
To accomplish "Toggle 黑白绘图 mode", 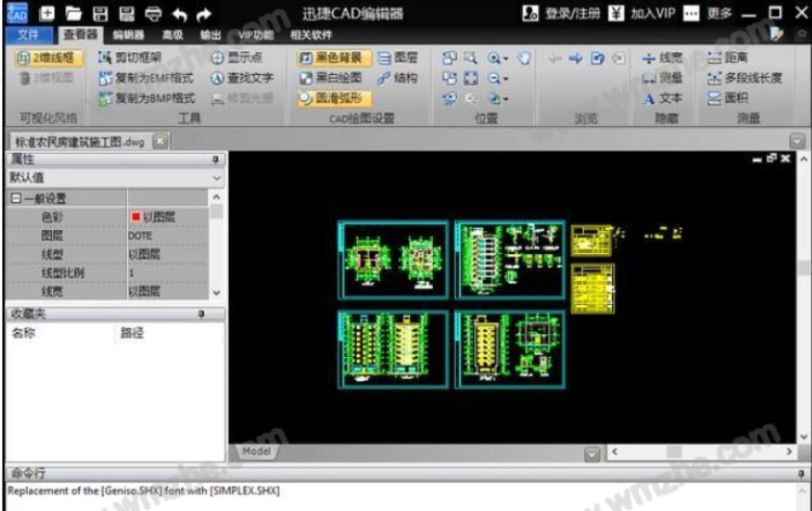I will [x=331, y=78].
